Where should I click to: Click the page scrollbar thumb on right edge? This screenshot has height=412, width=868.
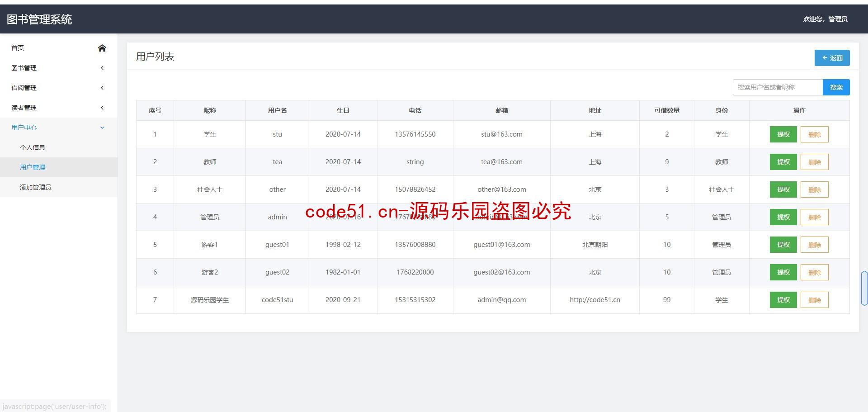pyautogui.click(x=864, y=288)
